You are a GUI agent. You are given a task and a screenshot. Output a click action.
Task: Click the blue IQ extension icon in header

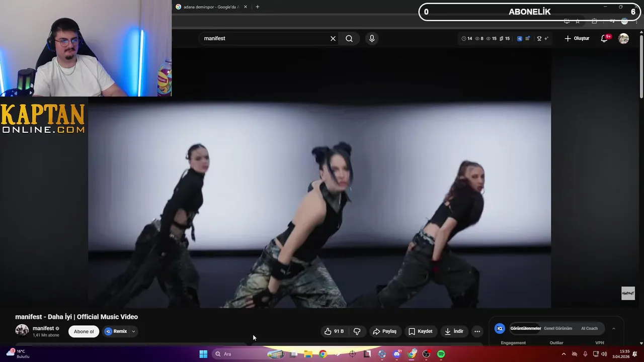tap(520, 38)
